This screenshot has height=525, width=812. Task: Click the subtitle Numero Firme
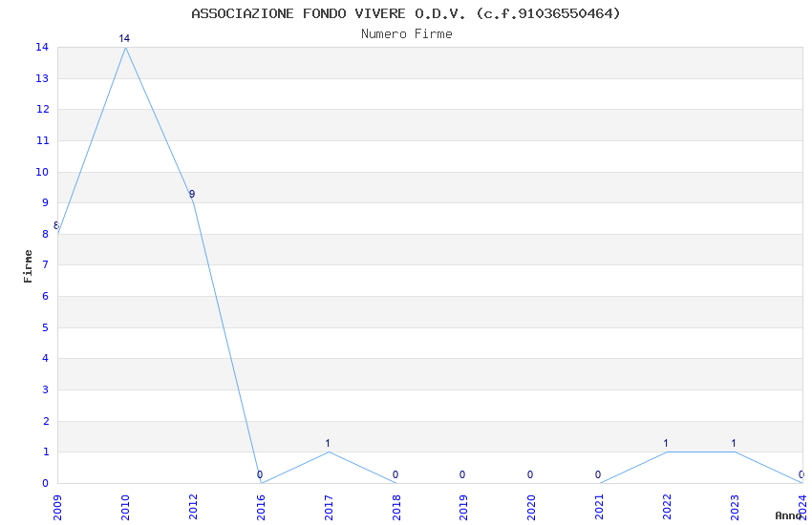pos(407,34)
